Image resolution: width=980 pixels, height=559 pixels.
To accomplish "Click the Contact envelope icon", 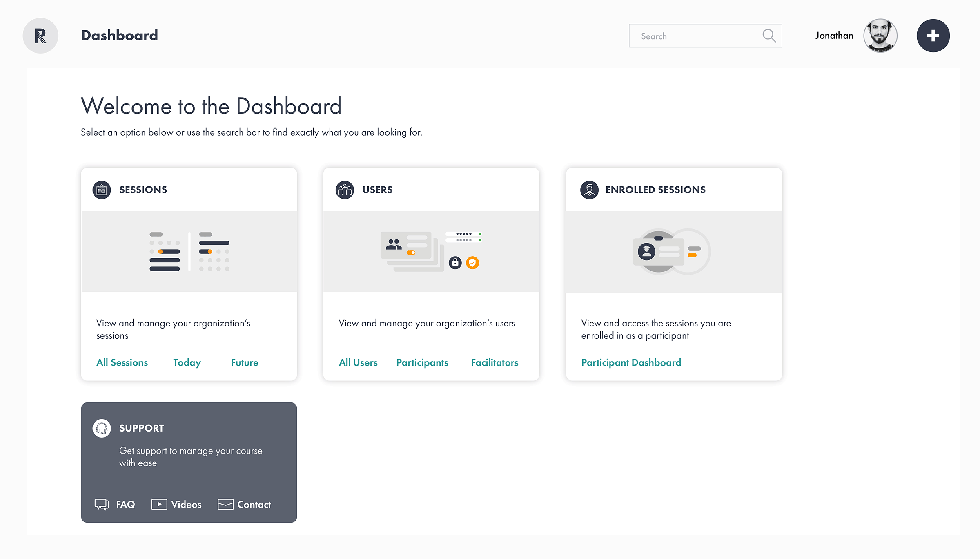I will click(225, 505).
